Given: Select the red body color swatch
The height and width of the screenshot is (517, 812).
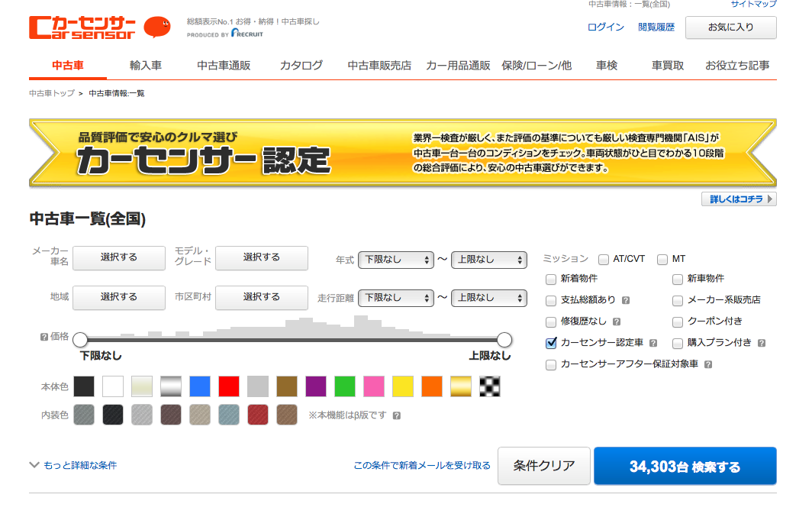Looking at the screenshot, I should [229, 386].
